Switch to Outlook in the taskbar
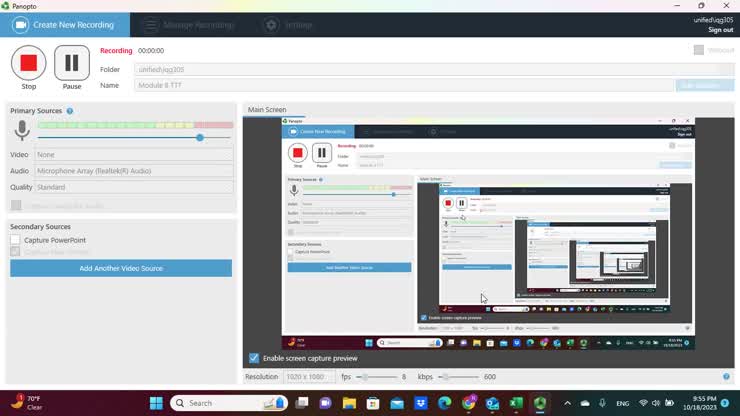Screen dimensions: 740x416 coord(492,403)
